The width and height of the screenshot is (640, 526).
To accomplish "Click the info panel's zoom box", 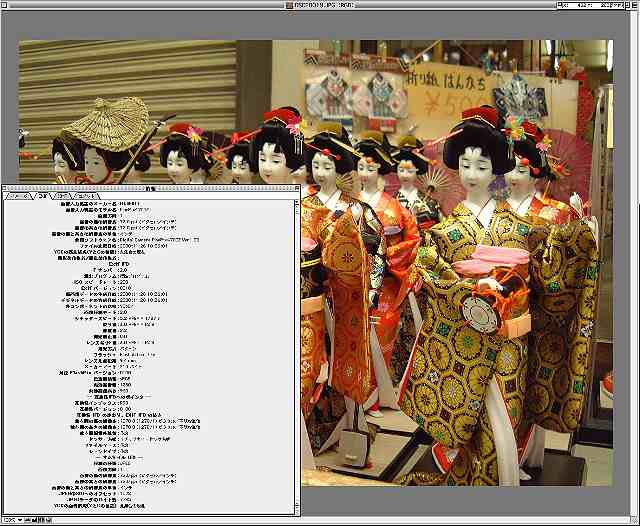I will pyautogui.click(x=297, y=188).
